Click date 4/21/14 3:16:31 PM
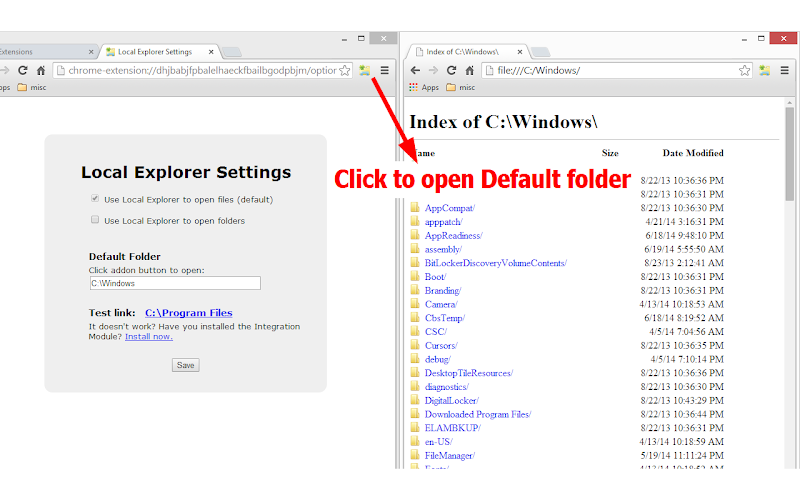This screenshot has width=800, height=500. point(684,221)
